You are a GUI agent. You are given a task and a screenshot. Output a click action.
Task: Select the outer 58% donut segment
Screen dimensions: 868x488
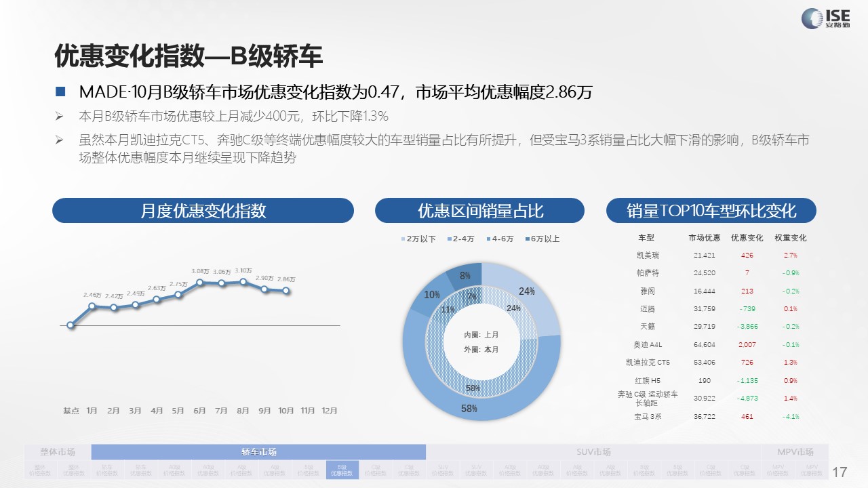pyautogui.click(x=469, y=409)
